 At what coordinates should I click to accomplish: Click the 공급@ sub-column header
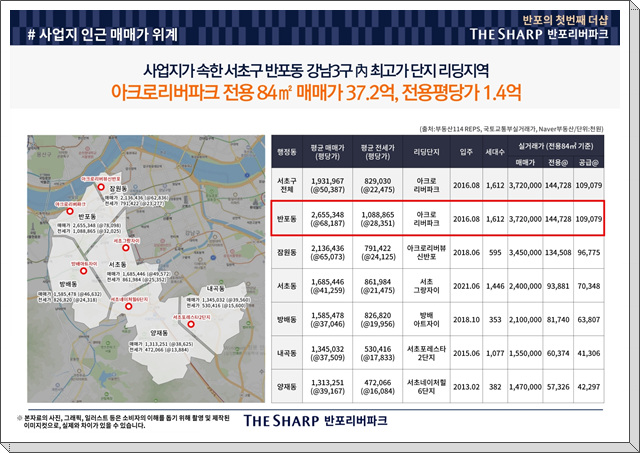[x=589, y=162]
